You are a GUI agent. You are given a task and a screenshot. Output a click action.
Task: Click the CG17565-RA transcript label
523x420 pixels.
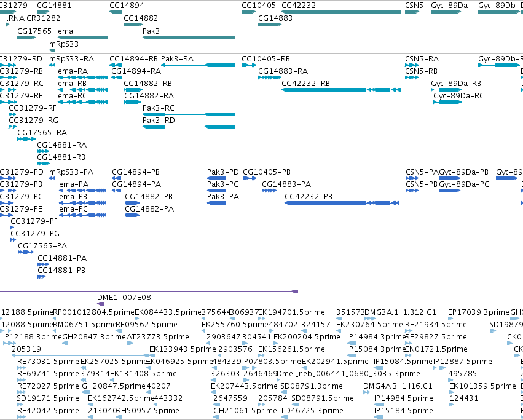[x=42, y=133]
